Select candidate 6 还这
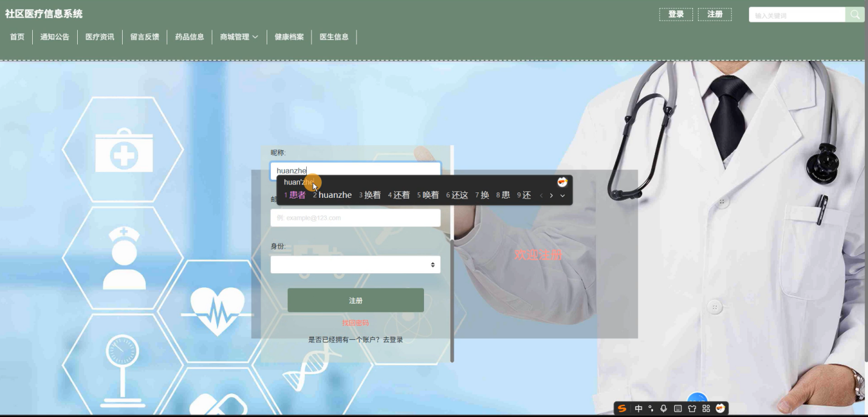 click(x=457, y=195)
